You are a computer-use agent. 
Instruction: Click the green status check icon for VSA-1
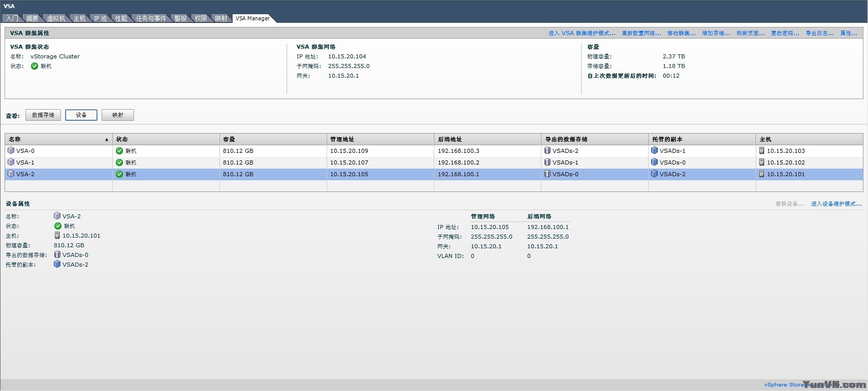point(119,162)
